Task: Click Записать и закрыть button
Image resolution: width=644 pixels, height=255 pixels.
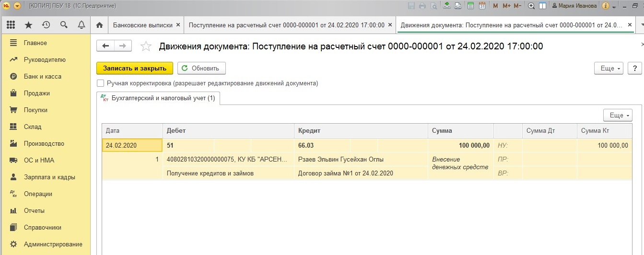Action: (x=134, y=68)
